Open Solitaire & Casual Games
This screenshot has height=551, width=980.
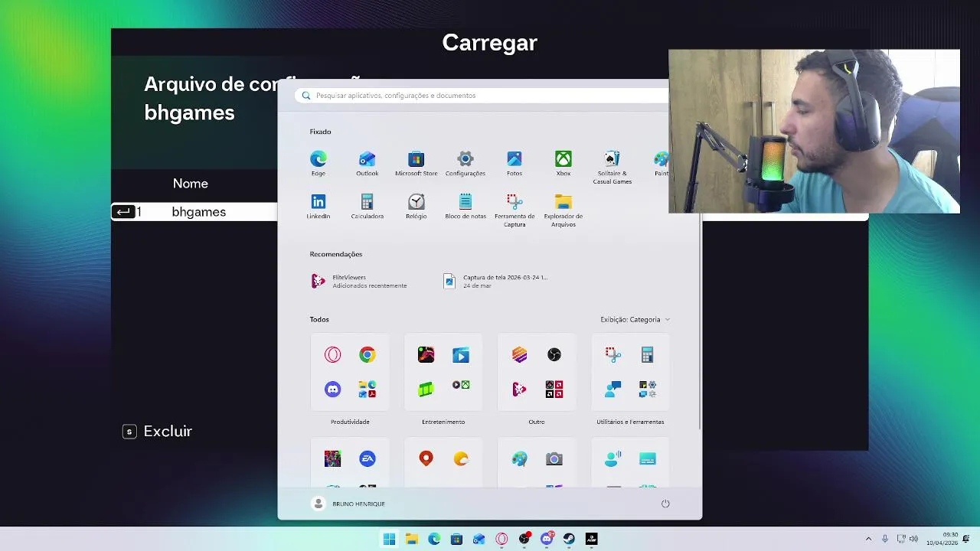(612, 168)
